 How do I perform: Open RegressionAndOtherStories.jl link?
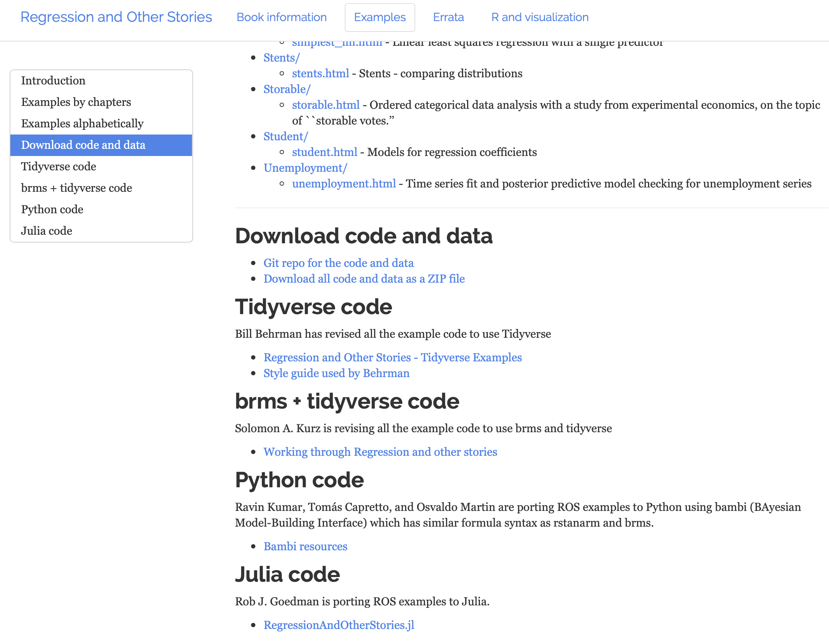pyautogui.click(x=339, y=625)
